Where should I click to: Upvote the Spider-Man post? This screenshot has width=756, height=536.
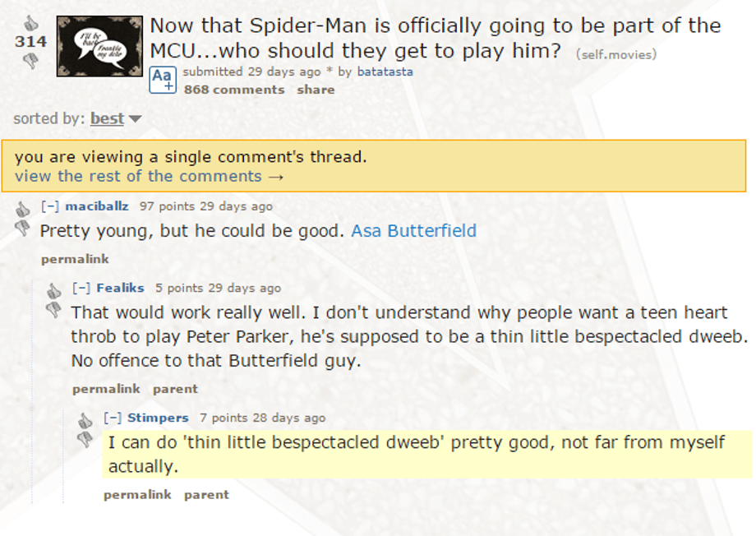tap(30, 23)
